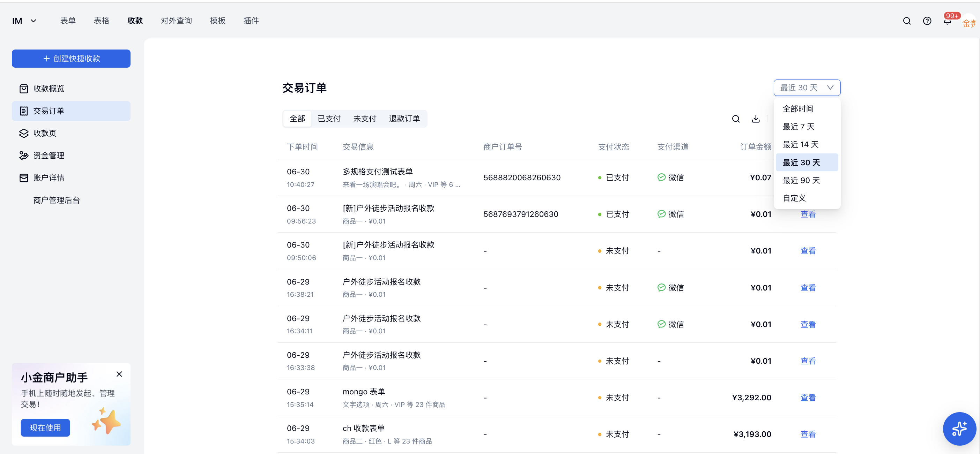980x454 pixels.
Task: Click WeChat icon in the 16:38:21 order row
Action: click(x=661, y=288)
